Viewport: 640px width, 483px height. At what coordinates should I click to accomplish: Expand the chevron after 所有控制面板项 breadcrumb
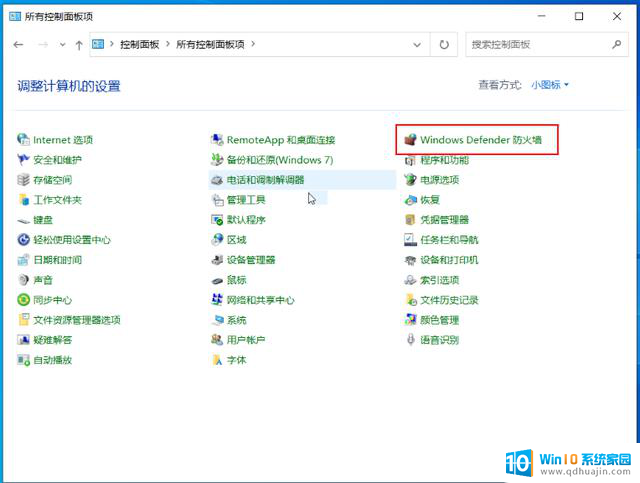point(253,44)
